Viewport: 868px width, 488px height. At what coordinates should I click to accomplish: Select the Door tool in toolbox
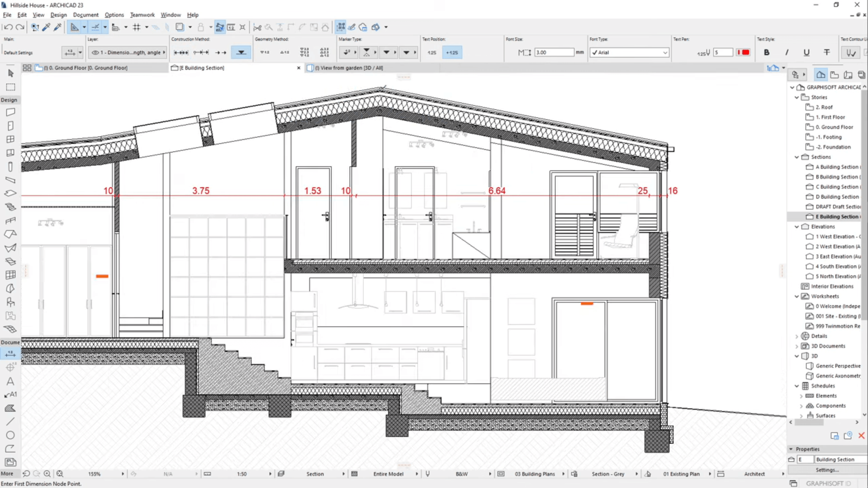coord(10,126)
